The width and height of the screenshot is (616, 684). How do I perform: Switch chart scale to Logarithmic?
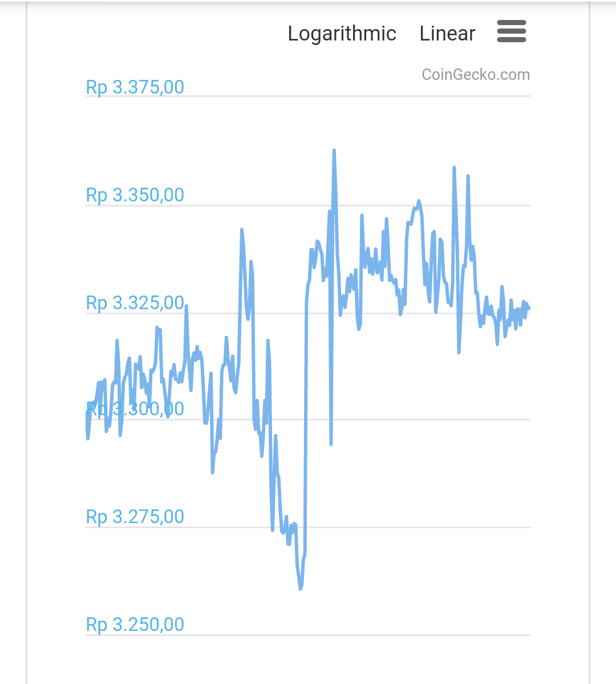tap(342, 34)
